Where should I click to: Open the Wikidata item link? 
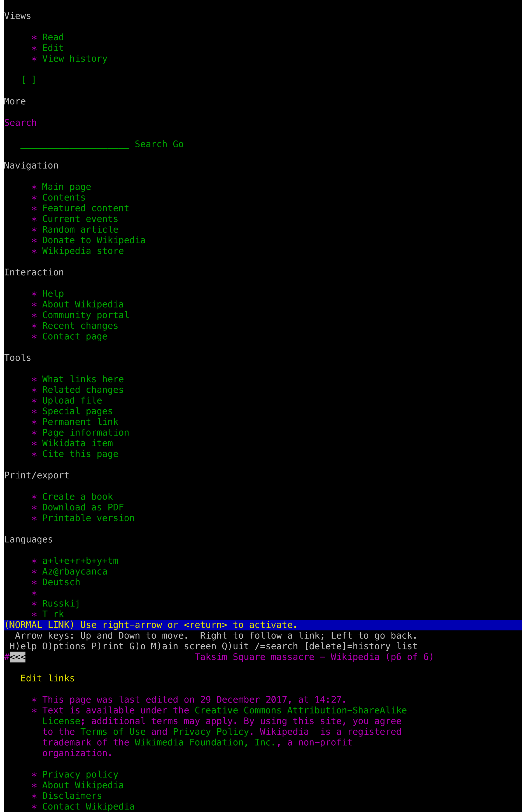[77, 443]
